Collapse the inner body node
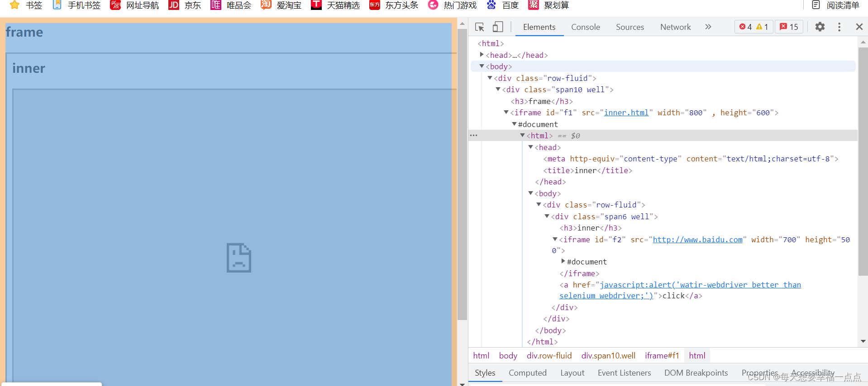Viewport: 868px width, 386px height. (x=531, y=193)
